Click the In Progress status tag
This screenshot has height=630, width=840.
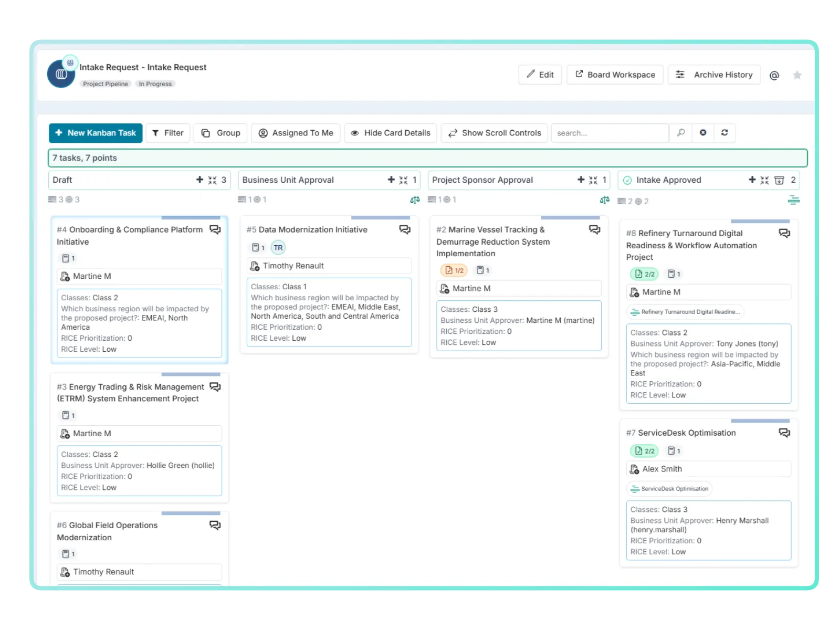[155, 84]
